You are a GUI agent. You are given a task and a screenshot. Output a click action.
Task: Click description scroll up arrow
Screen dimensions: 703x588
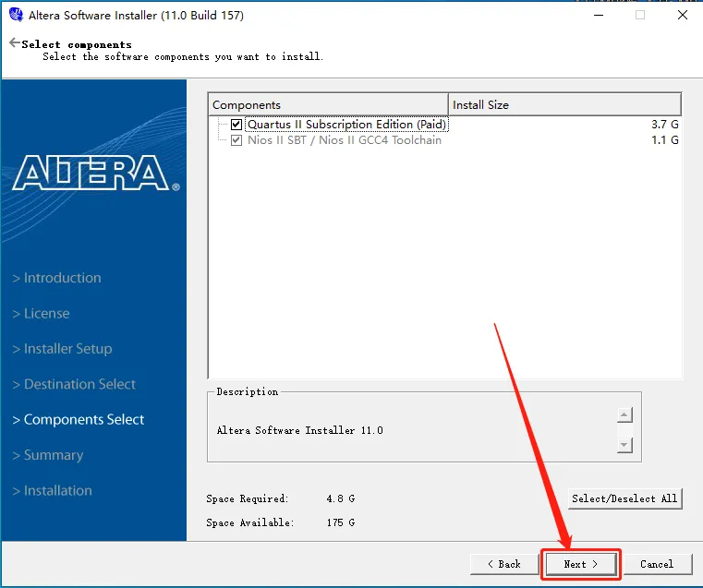pyautogui.click(x=624, y=415)
